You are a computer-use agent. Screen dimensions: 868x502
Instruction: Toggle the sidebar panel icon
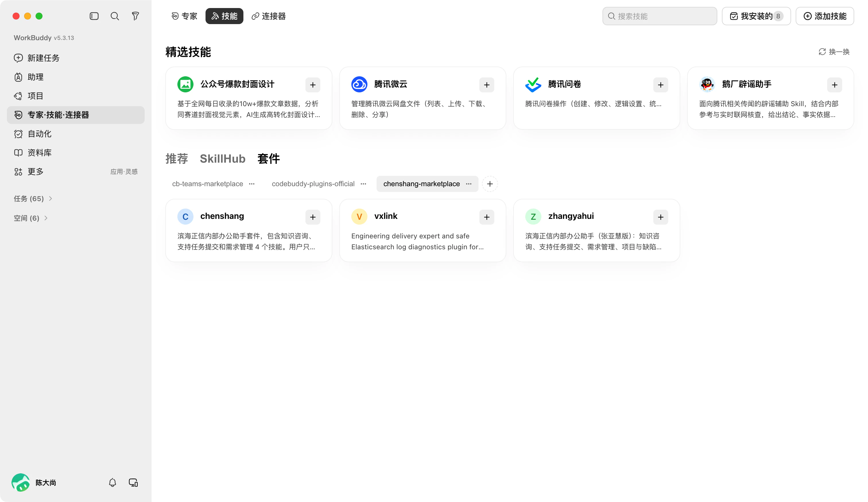point(94,16)
